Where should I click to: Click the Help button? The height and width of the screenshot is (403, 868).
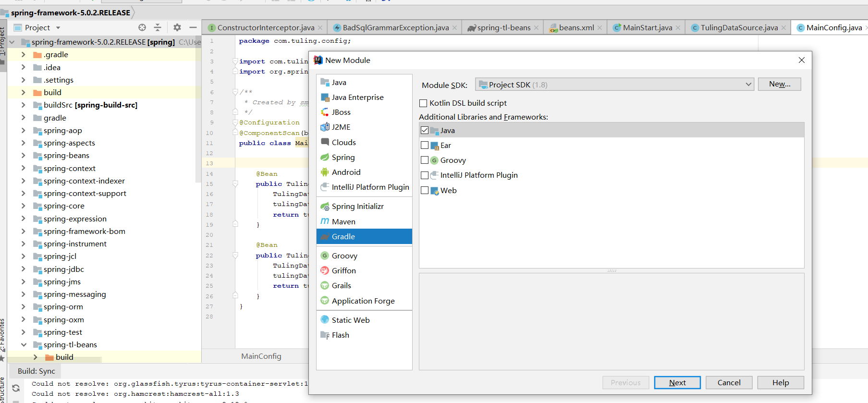pos(781,382)
